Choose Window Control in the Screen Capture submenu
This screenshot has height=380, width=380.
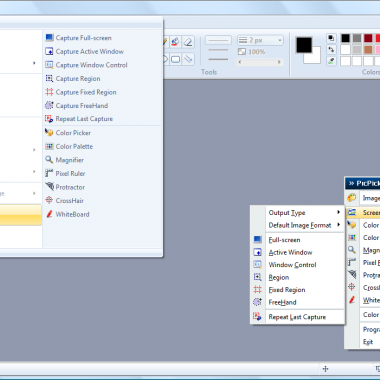[297, 265]
